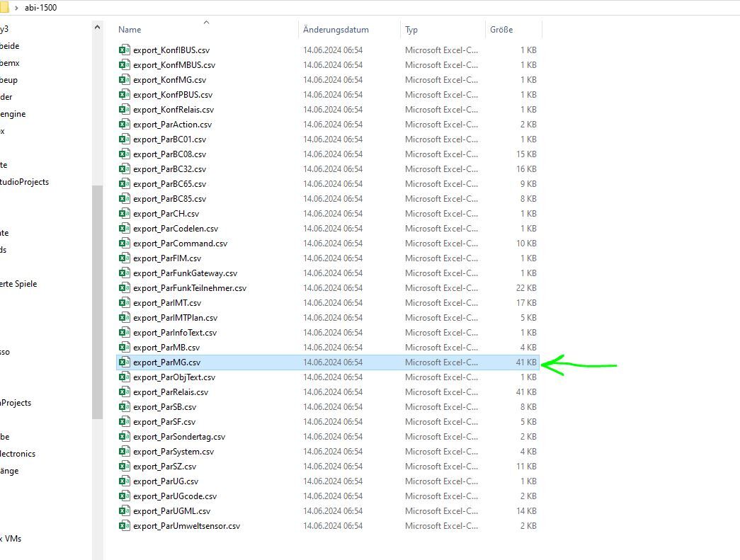Click the Excel icon of export_KonfPBUS.csv
Screen dimensions: 740x560
pyautogui.click(x=124, y=94)
